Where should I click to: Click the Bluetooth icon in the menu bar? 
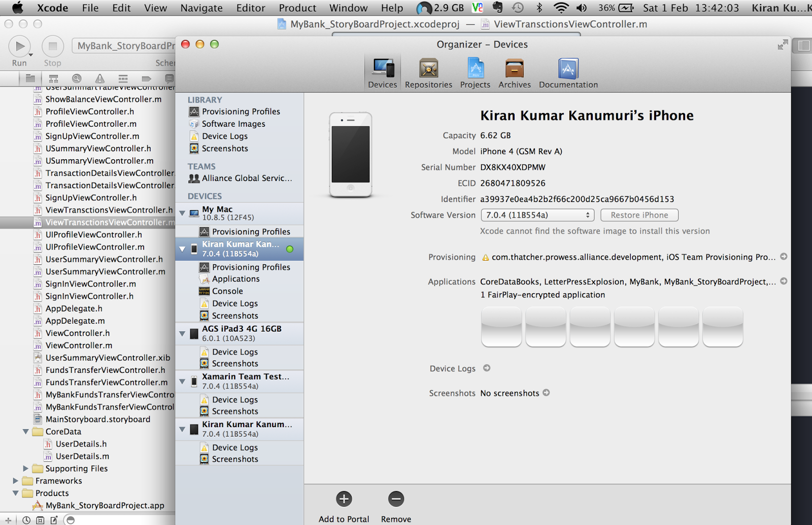(x=539, y=8)
